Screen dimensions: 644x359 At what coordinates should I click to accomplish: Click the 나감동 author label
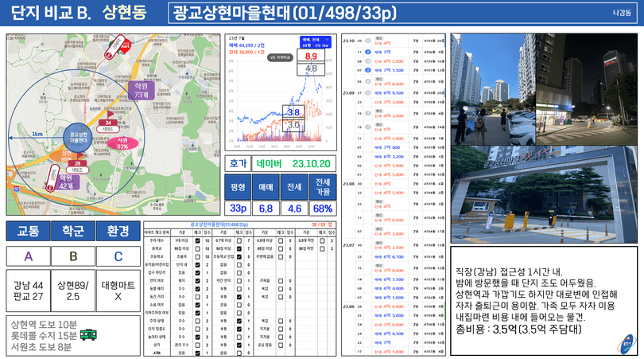pos(622,13)
